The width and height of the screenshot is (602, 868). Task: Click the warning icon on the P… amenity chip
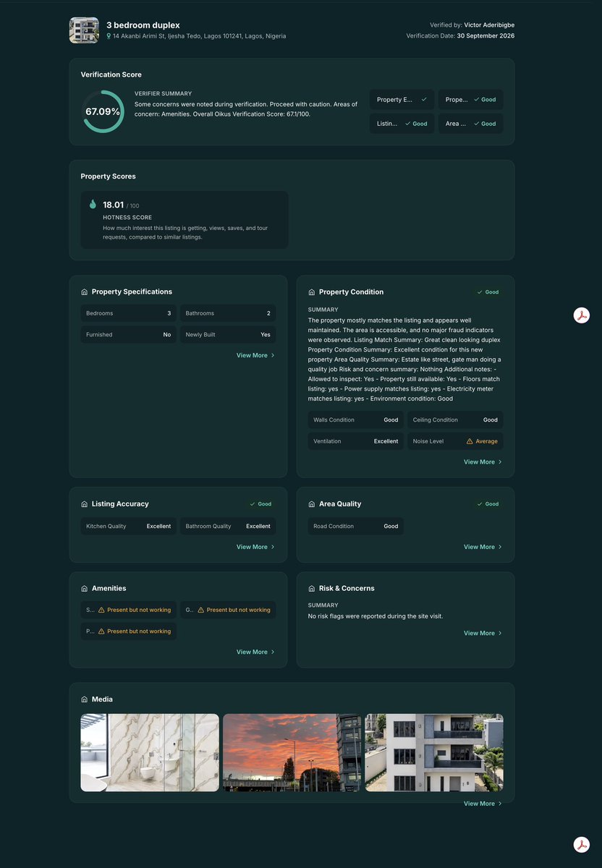pos(101,631)
